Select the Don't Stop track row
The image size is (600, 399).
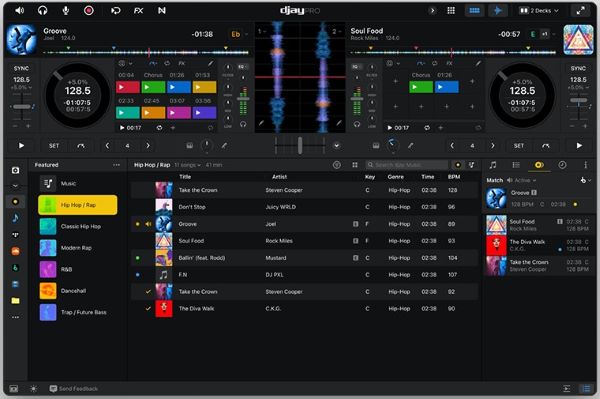tap(304, 207)
